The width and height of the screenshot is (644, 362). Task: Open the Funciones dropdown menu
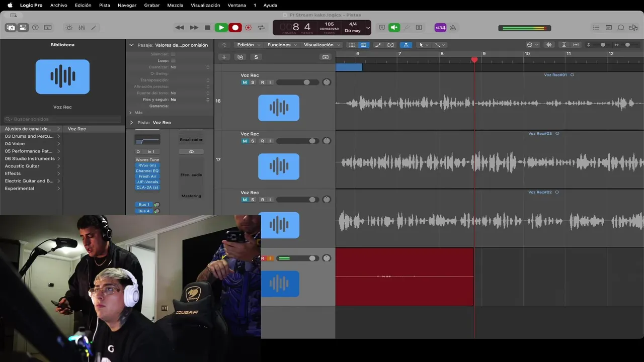[x=282, y=45]
